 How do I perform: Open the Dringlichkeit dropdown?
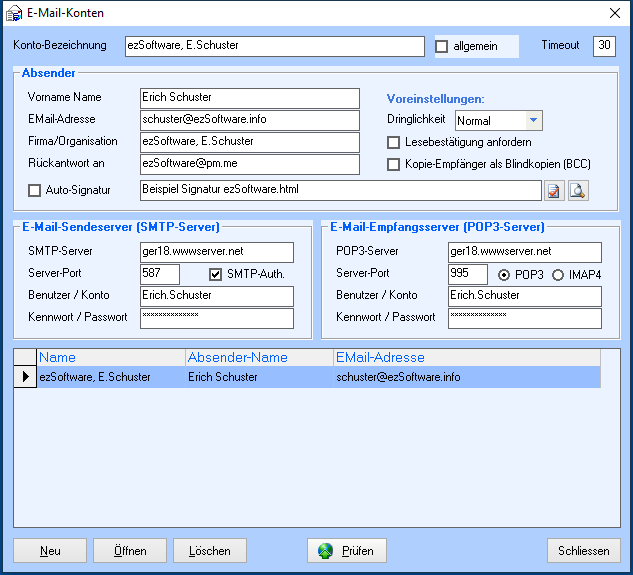pos(534,121)
